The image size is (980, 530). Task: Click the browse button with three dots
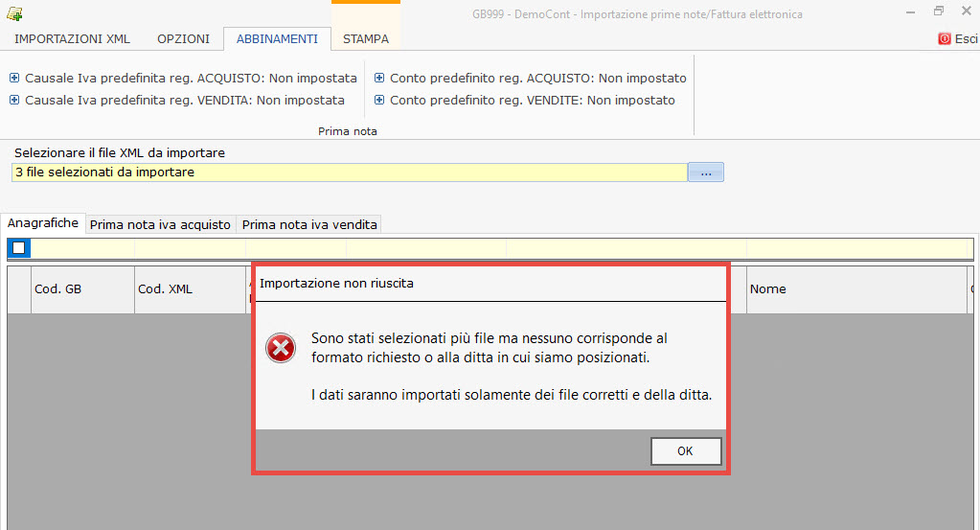[x=706, y=173]
